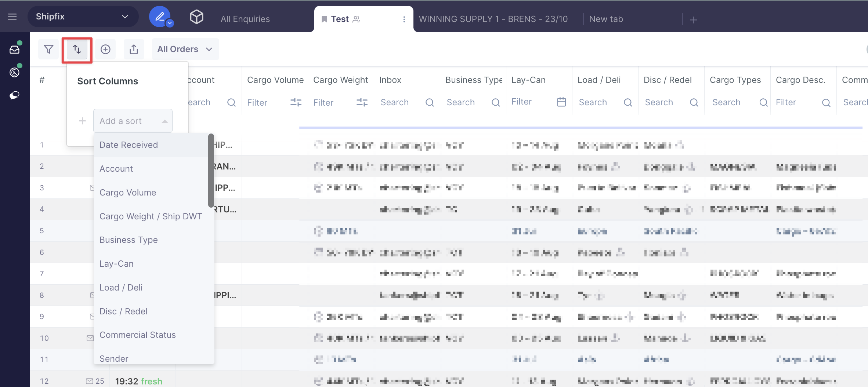Open the Add a sort combo box
Viewport: 868px width, 387px height.
click(x=133, y=121)
